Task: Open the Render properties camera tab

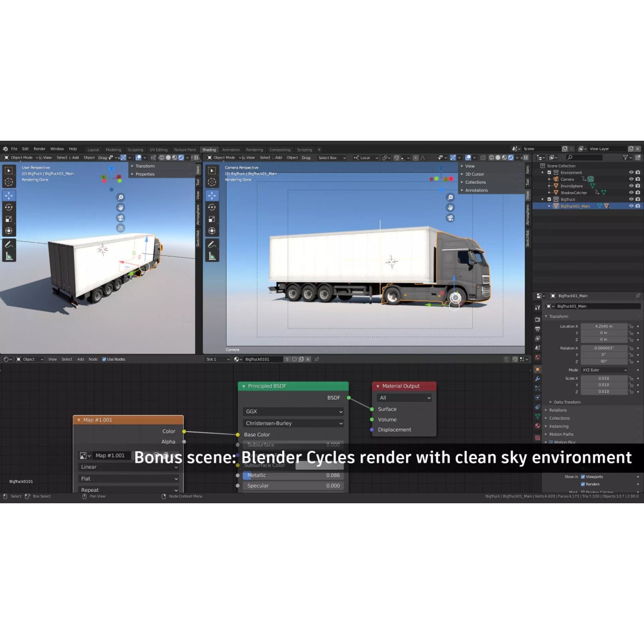Action: click(537, 319)
